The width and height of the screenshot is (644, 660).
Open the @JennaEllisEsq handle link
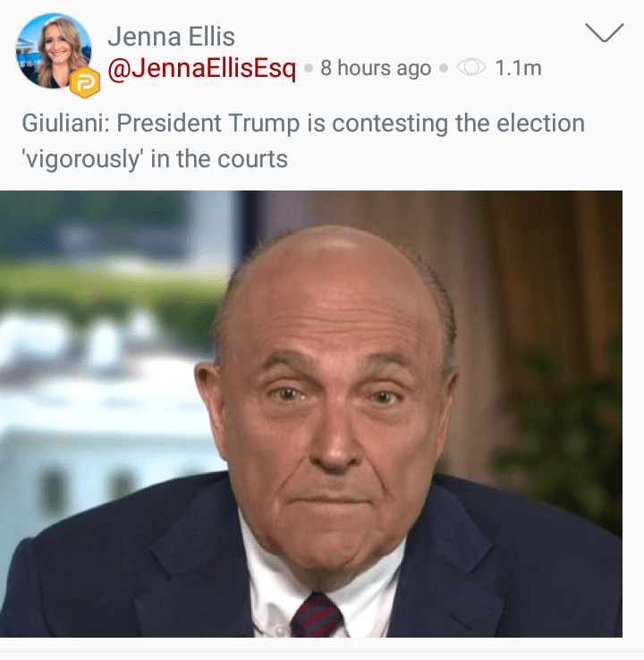click(x=202, y=68)
